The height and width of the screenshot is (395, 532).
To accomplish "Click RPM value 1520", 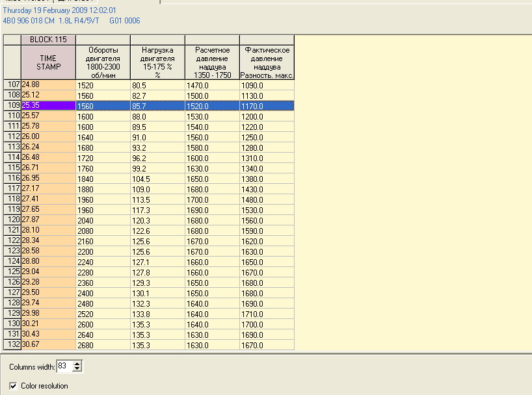I will 103,84.
